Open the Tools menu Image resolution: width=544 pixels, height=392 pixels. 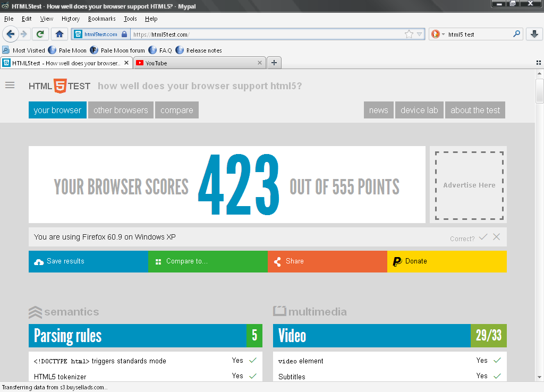pos(130,19)
